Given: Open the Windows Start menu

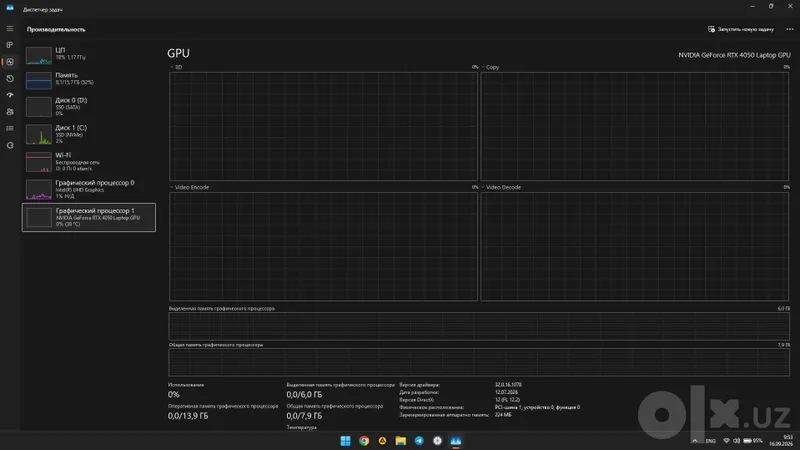Looking at the screenshot, I should tap(345, 441).
